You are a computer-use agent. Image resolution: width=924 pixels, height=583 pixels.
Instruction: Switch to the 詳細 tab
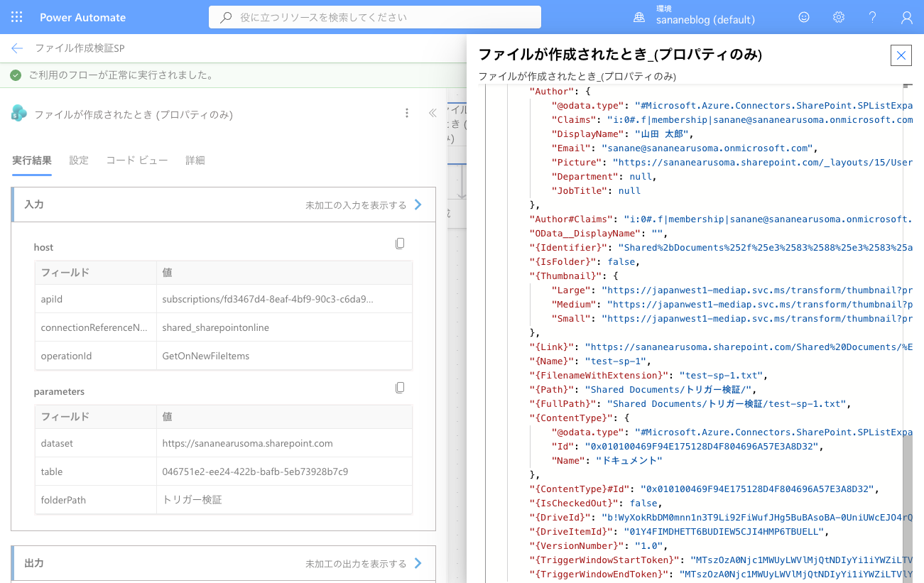pos(195,160)
